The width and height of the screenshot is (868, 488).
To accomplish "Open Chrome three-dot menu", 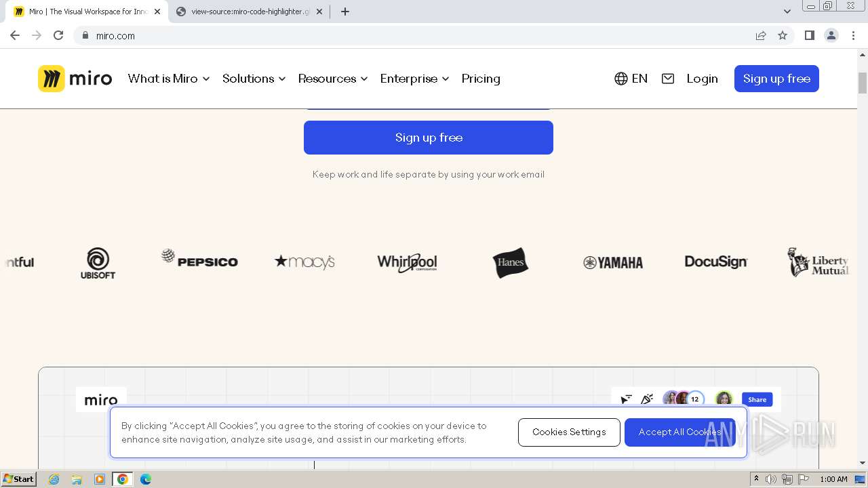I will pos(853,35).
